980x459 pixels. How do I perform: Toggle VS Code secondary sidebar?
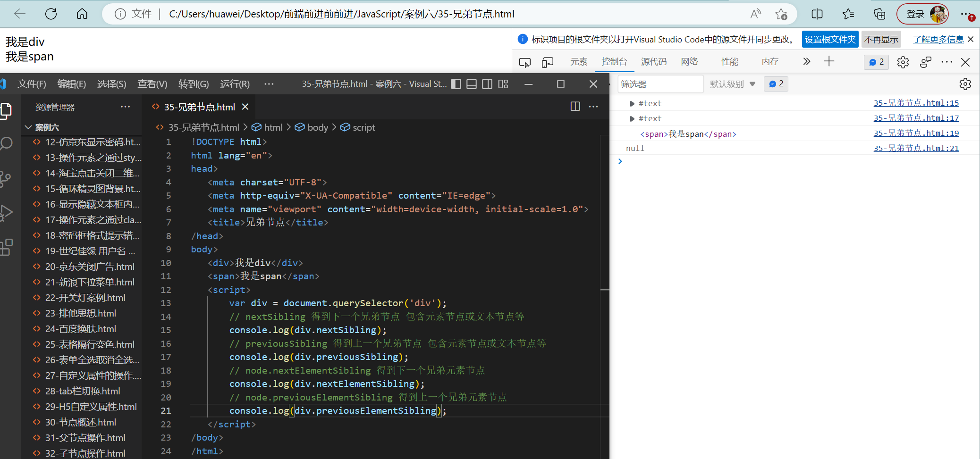pyautogui.click(x=487, y=84)
